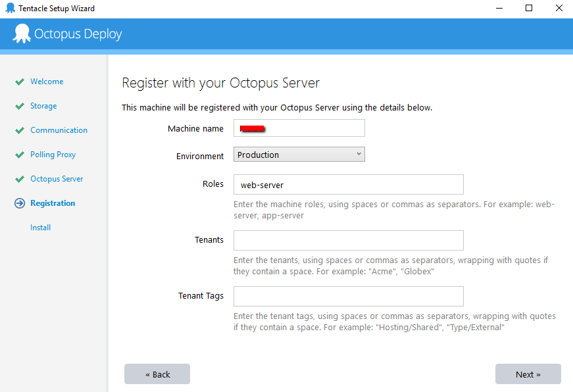The width and height of the screenshot is (573, 392).
Task: Open the Communication step
Action: click(59, 130)
